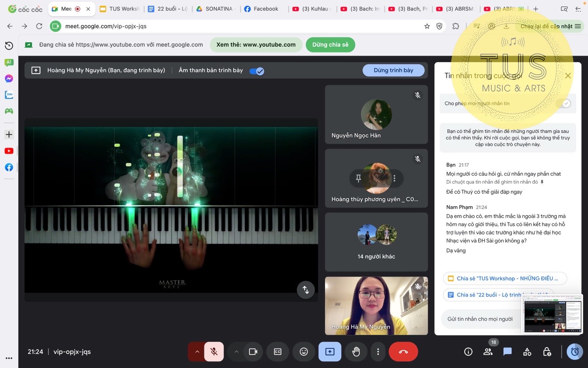Open the shield protection icon in address bar
This screenshot has height=368, width=588.
click(439, 26)
